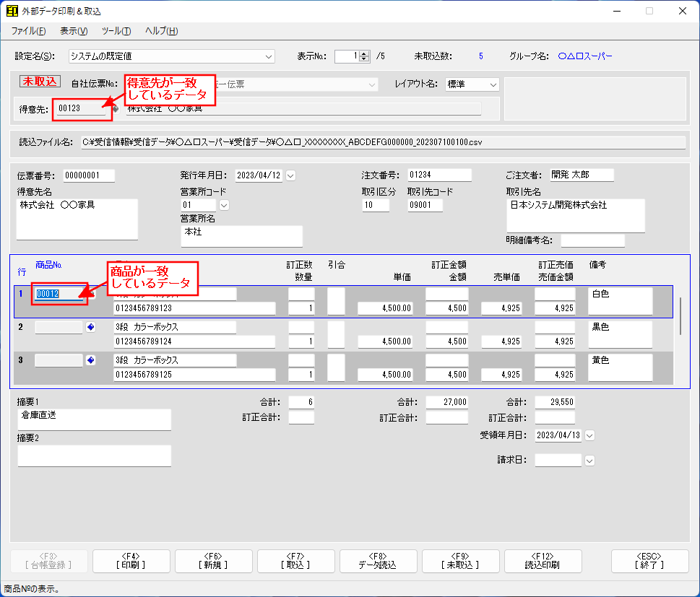The image size is (700, 597).
Task: Increase the 表示No. value with up arrow
Action: coord(364,53)
